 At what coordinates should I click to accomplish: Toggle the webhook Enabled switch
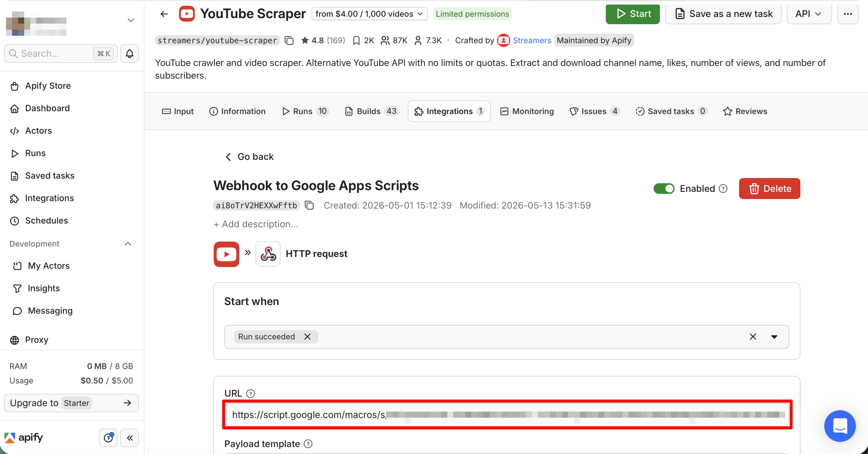point(664,189)
